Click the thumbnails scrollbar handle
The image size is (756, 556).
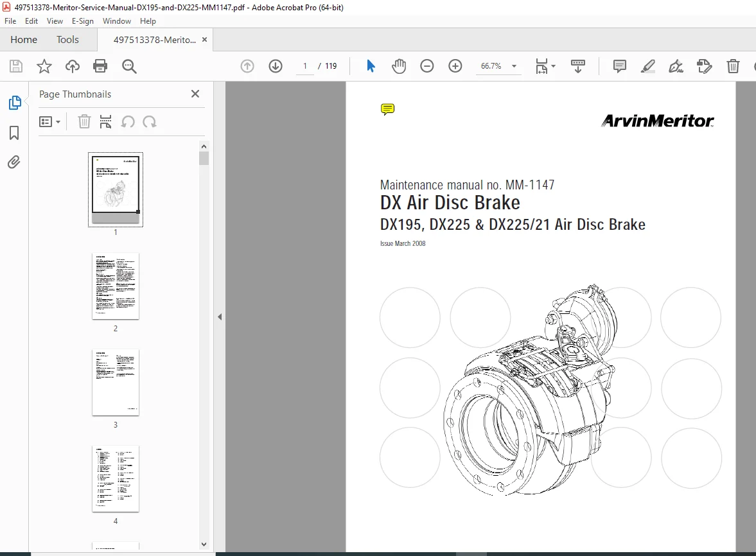click(204, 159)
